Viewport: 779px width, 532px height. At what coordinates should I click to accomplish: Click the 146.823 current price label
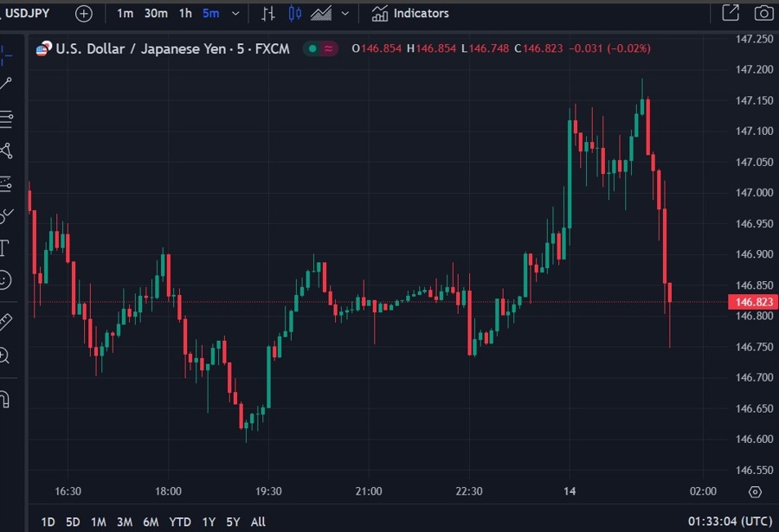coord(754,302)
